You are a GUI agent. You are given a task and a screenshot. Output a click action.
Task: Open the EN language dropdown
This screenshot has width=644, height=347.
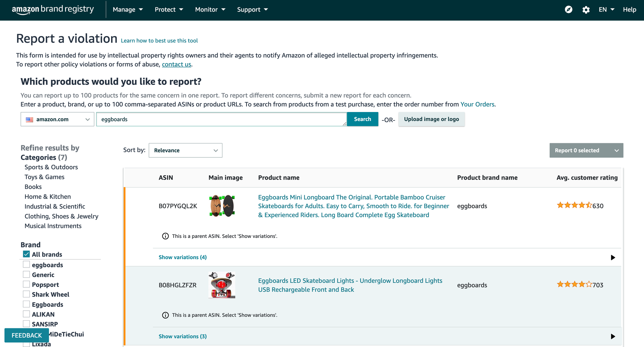[606, 10]
